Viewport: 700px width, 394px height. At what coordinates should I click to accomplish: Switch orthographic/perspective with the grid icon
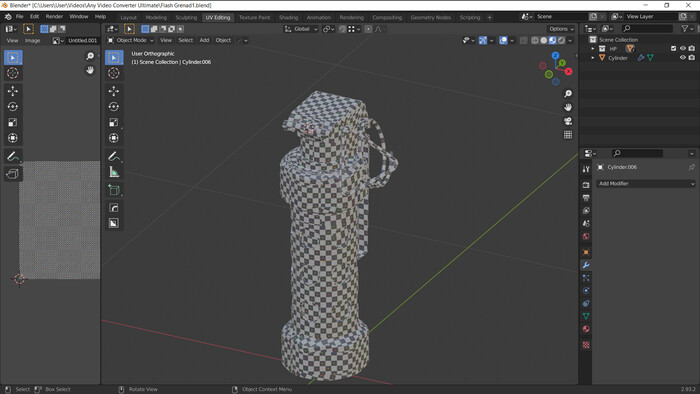(x=568, y=135)
